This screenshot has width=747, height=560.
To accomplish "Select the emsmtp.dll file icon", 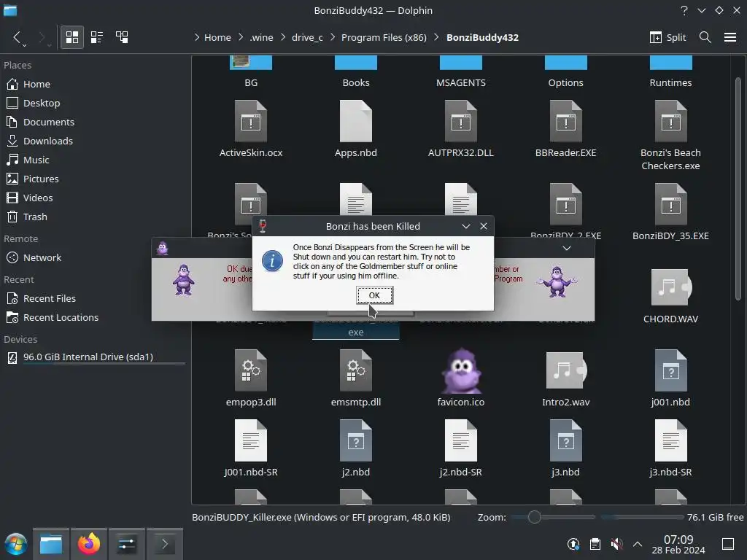I will [355, 370].
